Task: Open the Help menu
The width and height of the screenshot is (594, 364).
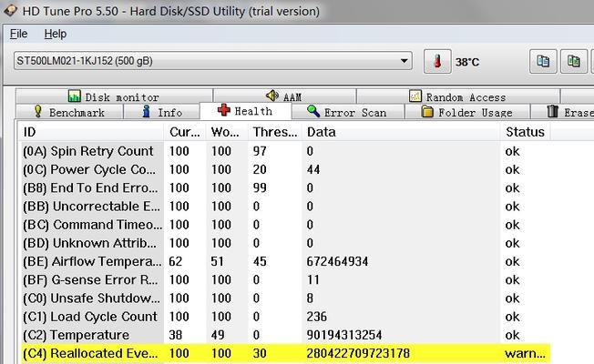Action: [x=55, y=34]
